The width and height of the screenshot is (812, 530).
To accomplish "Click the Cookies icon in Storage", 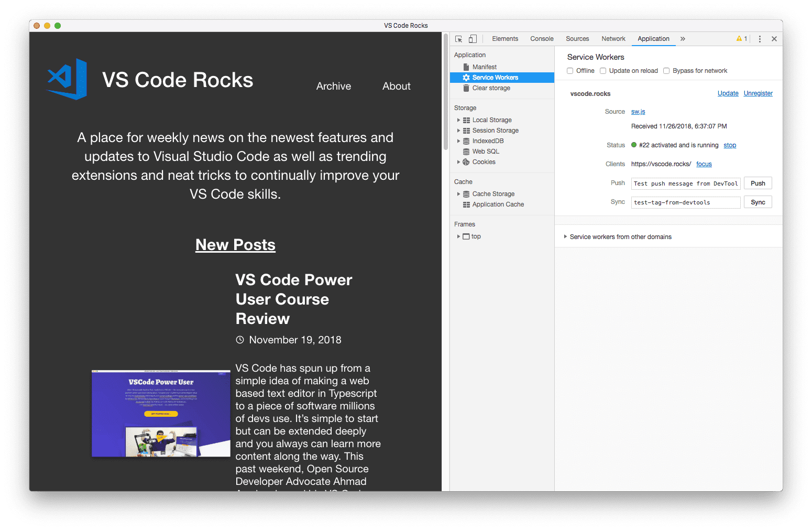I will (x=466, y=162).
